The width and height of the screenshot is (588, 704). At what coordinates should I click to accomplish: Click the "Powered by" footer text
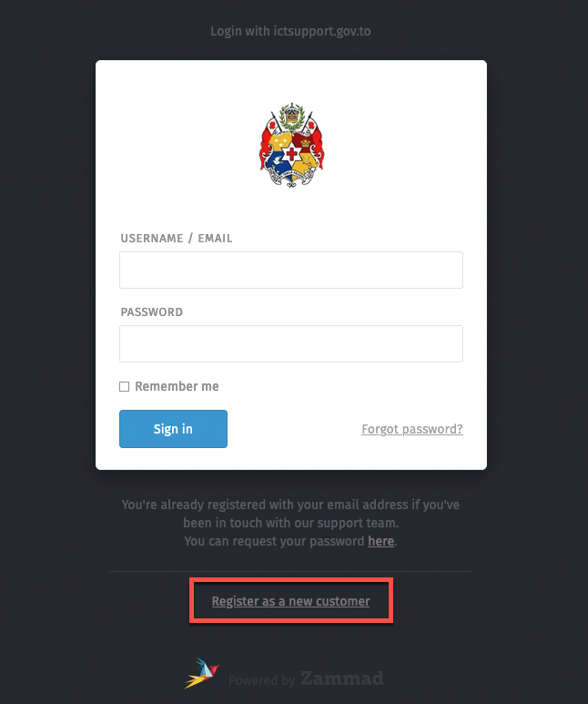(261, 680)
